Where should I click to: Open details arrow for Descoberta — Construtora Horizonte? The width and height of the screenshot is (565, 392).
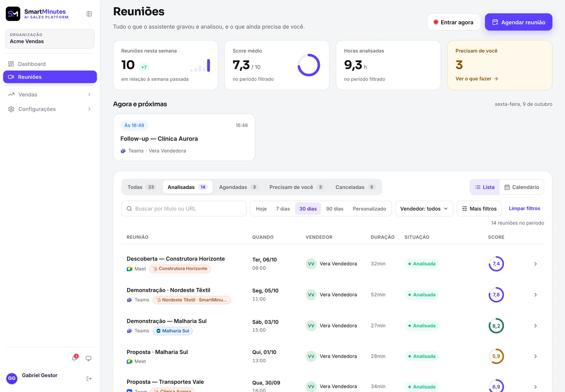pyautogui.click(x=535, y=264)
